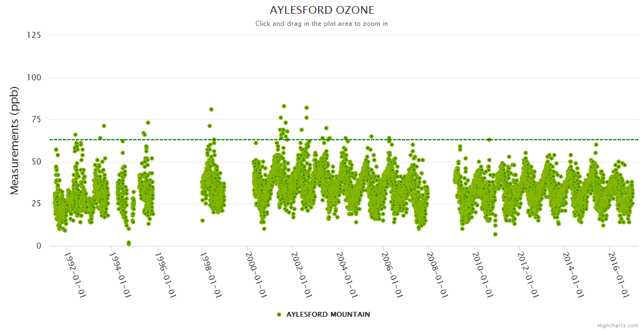Viewport: 644px width, 330px height.
Task: Click the isolated low point in late 2010
Action: (495, 234)
